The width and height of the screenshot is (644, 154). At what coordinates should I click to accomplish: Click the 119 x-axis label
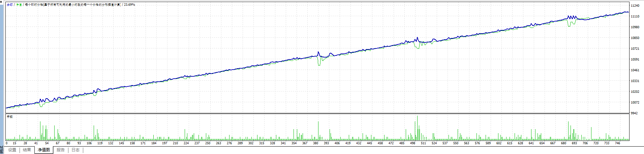pos(100,143)
